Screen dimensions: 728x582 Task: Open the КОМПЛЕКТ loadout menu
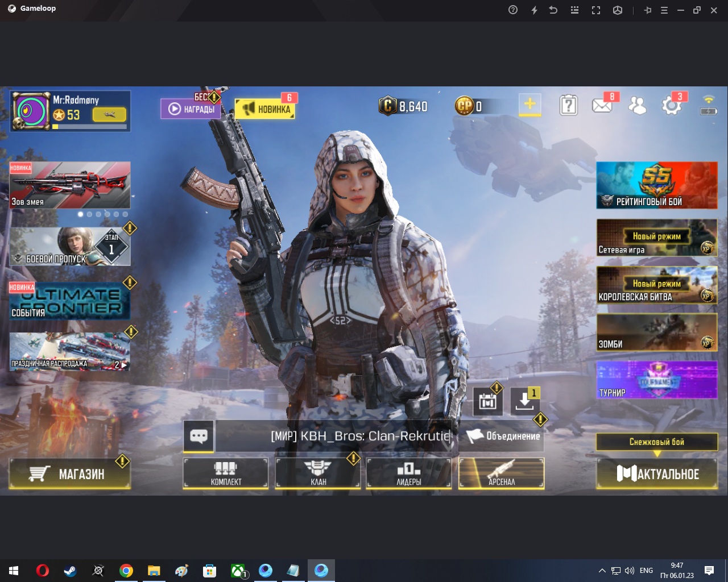[x=226, y=473]
